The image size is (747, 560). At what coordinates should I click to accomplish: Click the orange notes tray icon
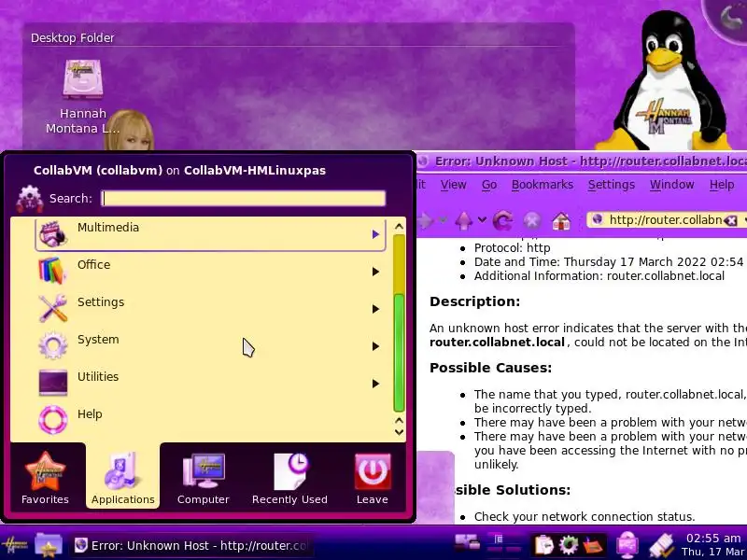(x=594, y=545)
